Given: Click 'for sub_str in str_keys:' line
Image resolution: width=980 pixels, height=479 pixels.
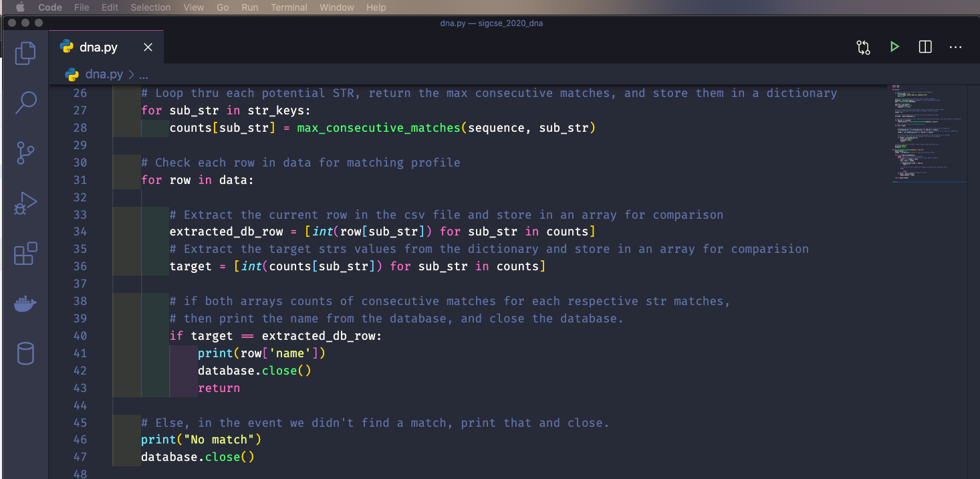Looking at the screenshot, I should click(x=226, y=110).
